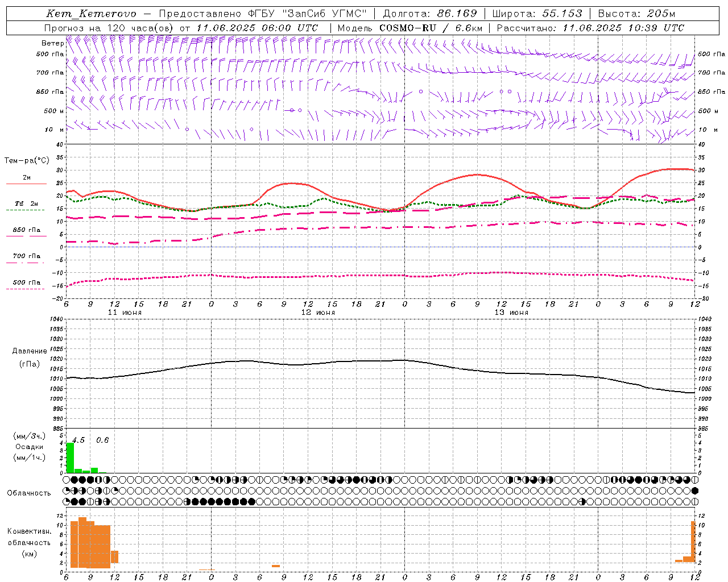Click the Модель COSMO-RU / 6.6км label
Image resolution: width=728 pixels, height=582 pixels.
coord(410,28)
